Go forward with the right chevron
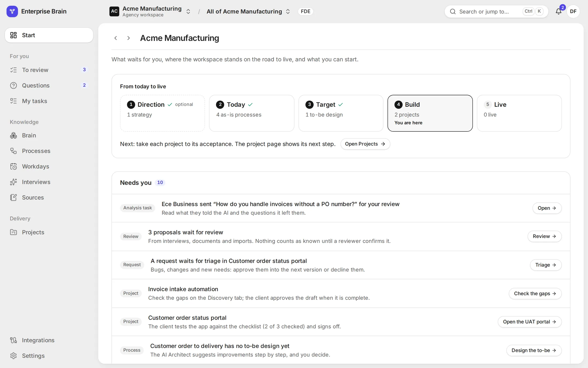Screen dimensions: 588x368 click(129, 38)
